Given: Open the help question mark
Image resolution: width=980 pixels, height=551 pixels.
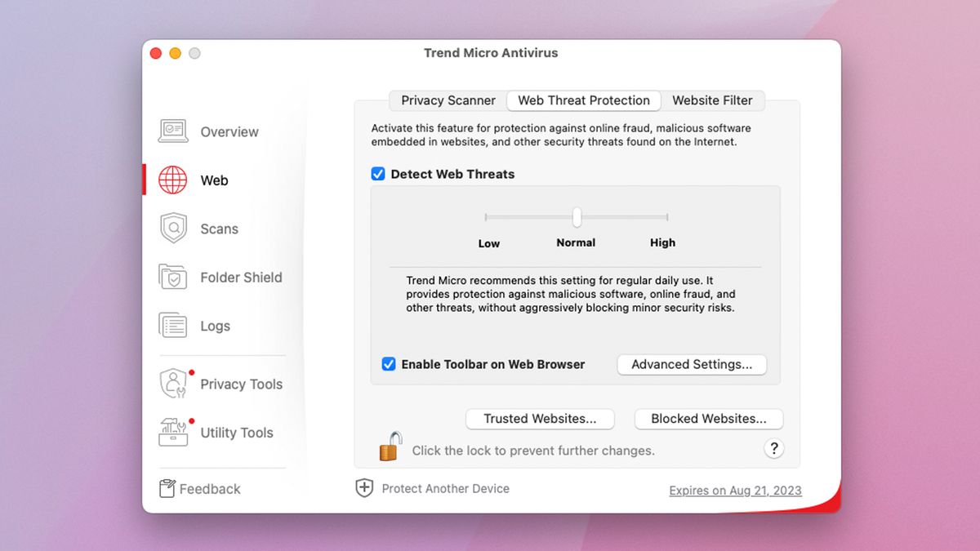Looking at the screenshot, I should pos(773,448).
